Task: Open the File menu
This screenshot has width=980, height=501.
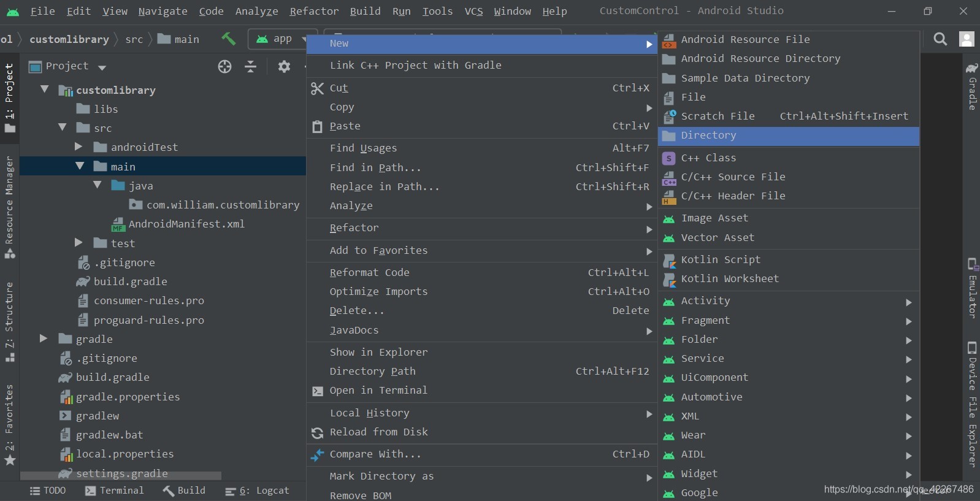Action: click(43, 11)
